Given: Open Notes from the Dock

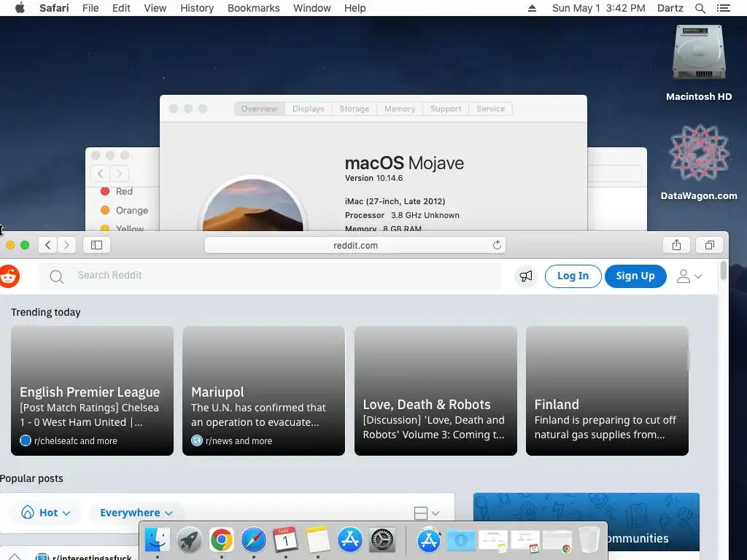Looking at the screenshot, I should click(318, 540).
